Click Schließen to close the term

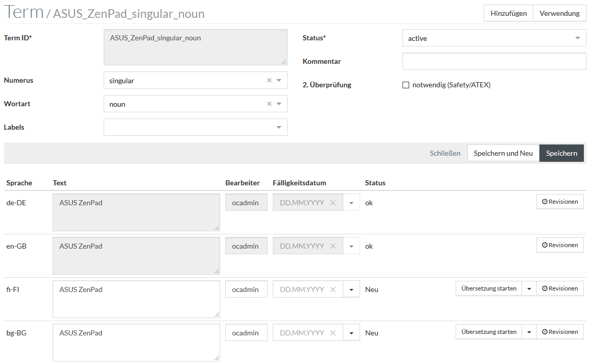coord(445,153)
